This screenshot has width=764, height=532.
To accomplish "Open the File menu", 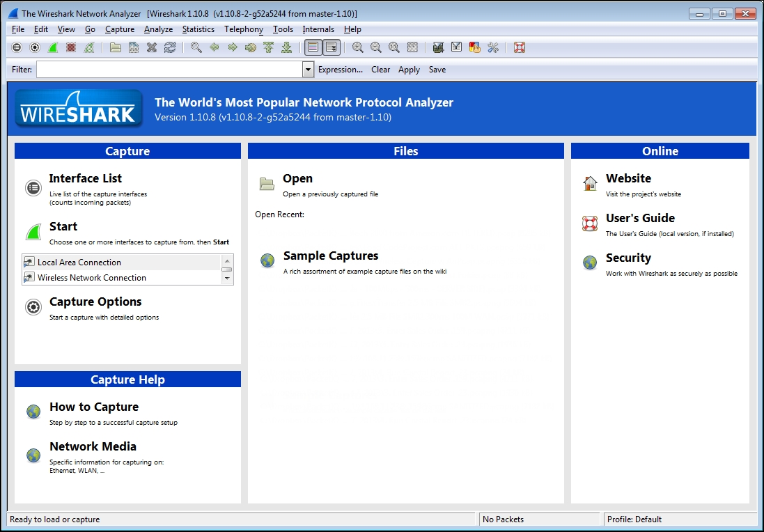I will [x=18, y=29].
